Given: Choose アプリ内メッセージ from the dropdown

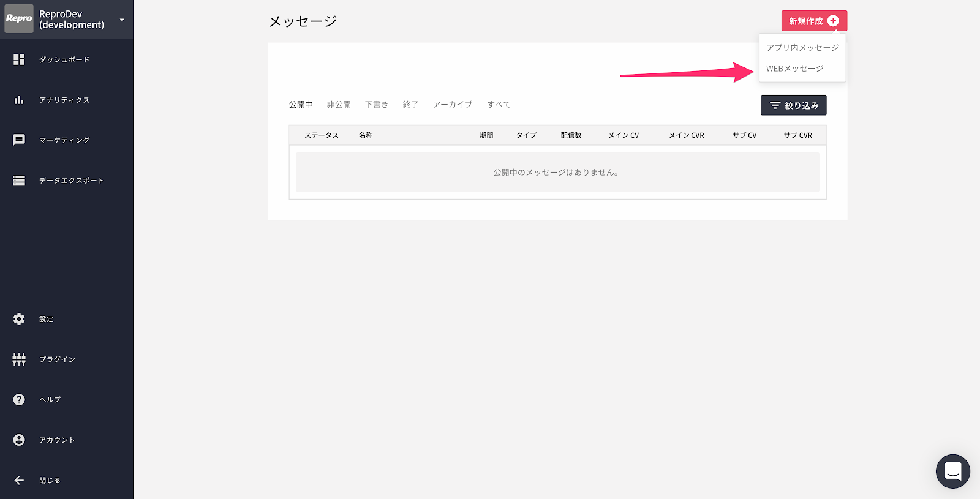Looking at the screenshot, I should pos(802,48).
